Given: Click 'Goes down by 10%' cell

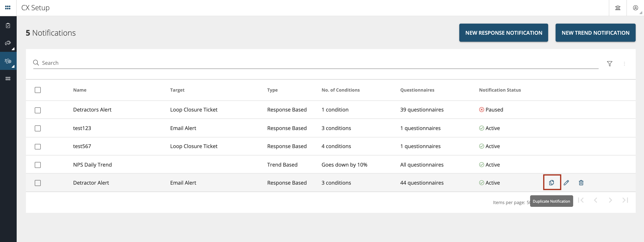Looking at the screenshot, I should pyautogui.click(x=344, y=164).
